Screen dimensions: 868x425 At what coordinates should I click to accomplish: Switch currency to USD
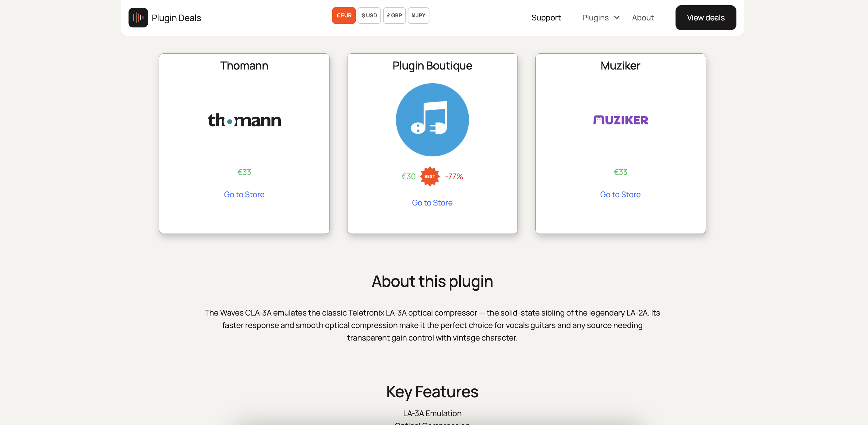(x=369, y=15)
